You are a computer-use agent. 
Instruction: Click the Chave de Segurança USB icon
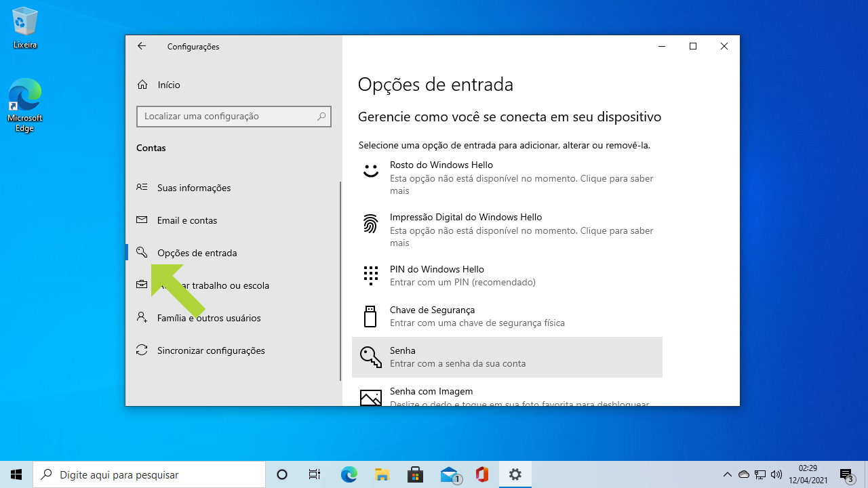370,317
